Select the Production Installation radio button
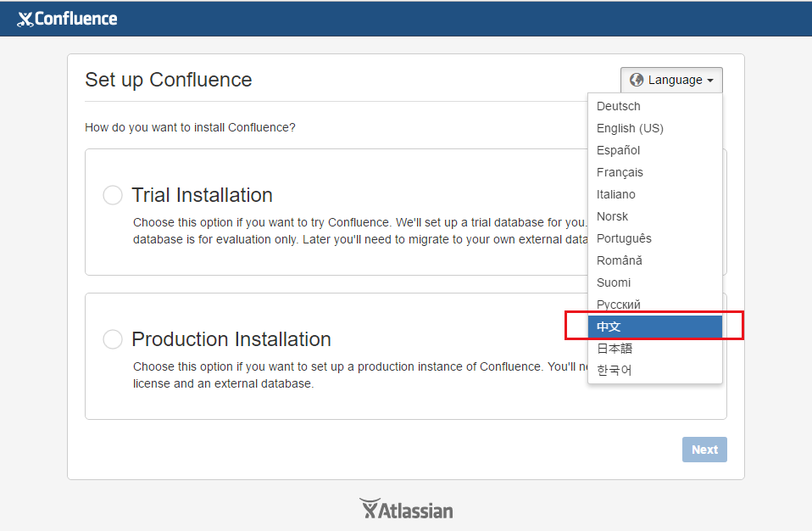 coord(113,339)
